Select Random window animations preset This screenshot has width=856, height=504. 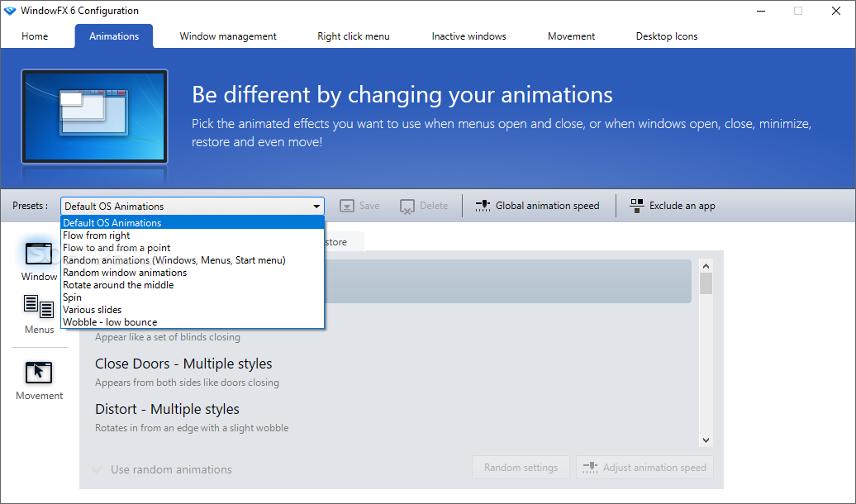coord(193,273)
